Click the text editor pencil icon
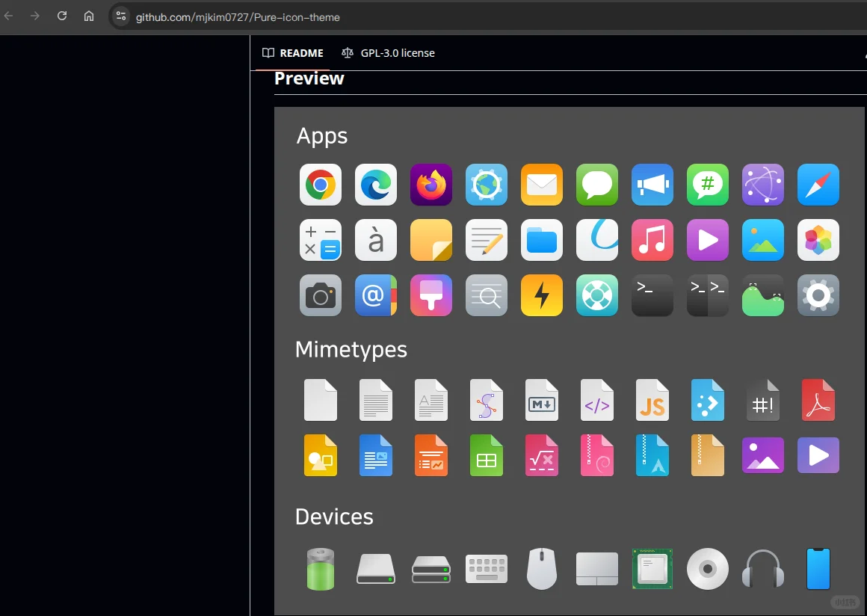Viewport: 867px width, 616px height. coord(487,240)
